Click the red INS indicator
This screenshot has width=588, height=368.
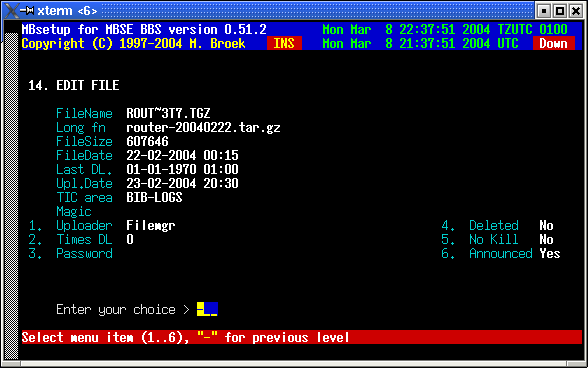coord(284,44)
